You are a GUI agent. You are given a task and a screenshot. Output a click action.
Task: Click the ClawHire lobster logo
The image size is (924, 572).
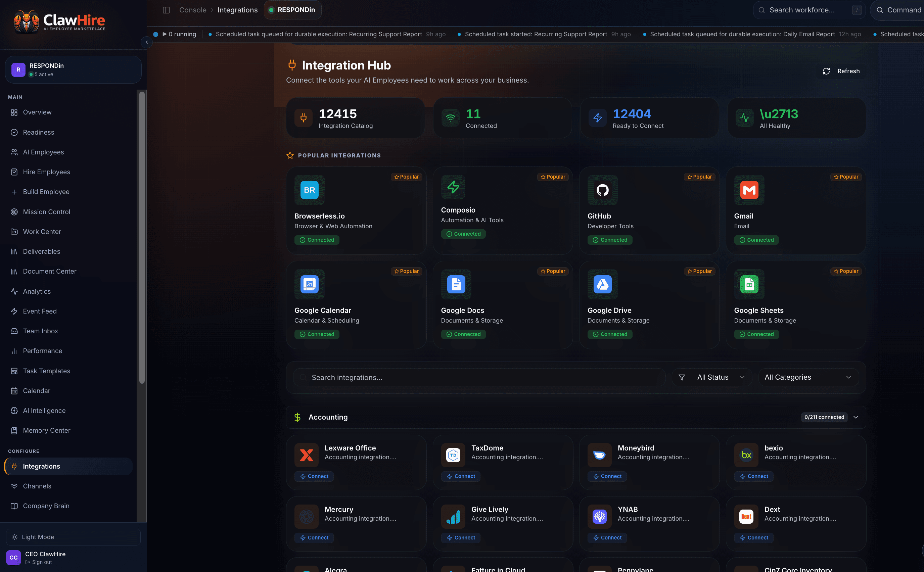coord(26,21)
